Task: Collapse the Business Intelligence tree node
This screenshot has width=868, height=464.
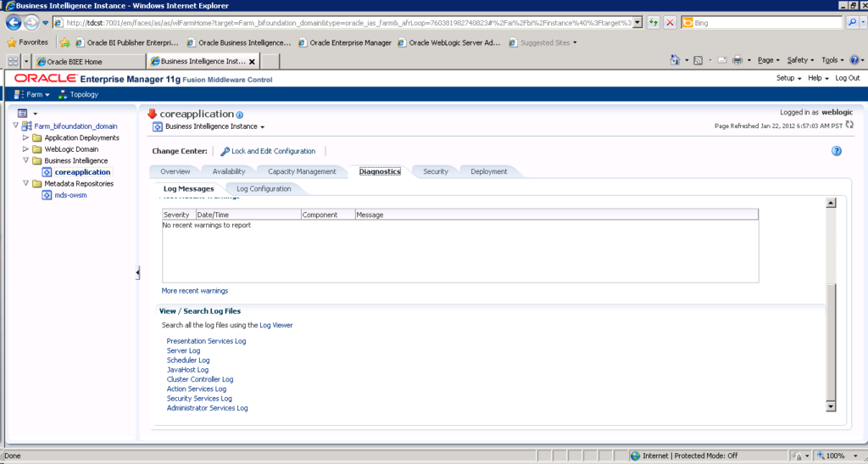Action: (x=25, y=160)
